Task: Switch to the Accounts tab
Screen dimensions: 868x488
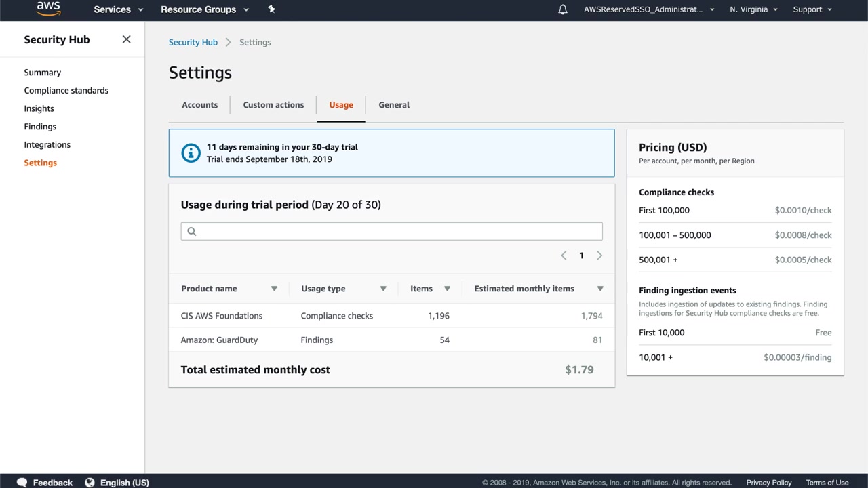Action: click(x=199, y=105)
